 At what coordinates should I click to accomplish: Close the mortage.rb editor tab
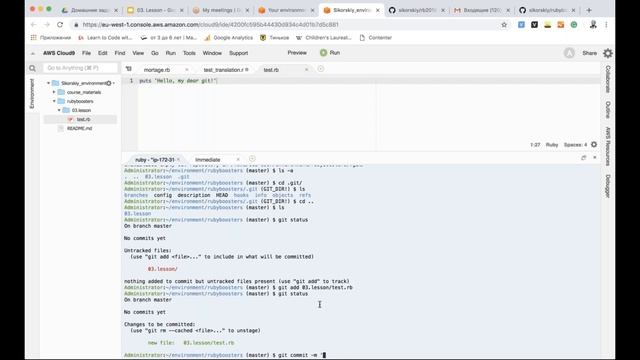(187, 70)
